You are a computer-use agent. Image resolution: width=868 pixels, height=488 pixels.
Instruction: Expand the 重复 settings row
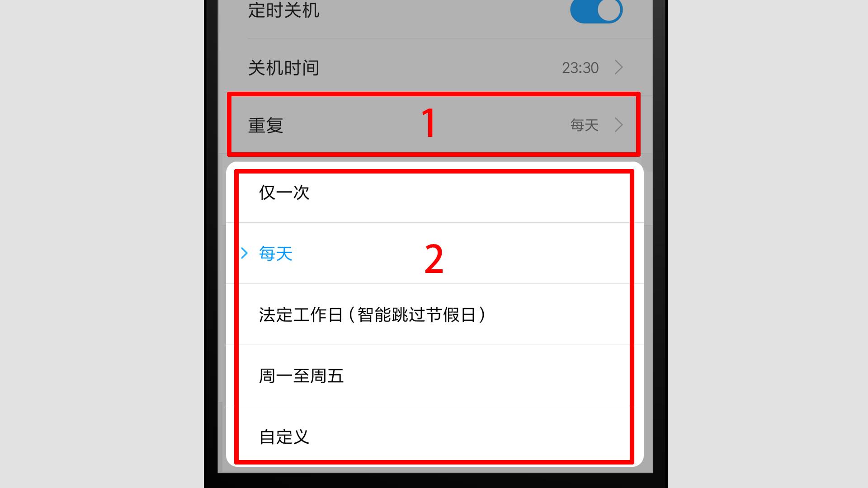pyautogui.click(x=434, y=125)
